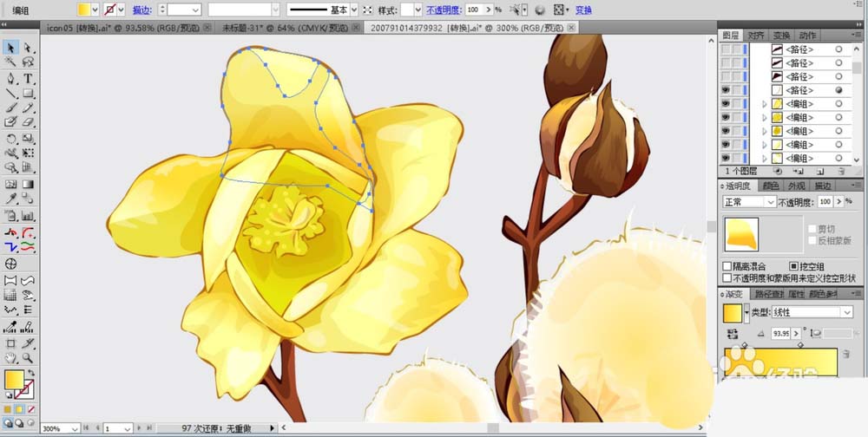Screen dimensions: 868x437
Task: Select the Type (T) tool
Action: click(x=28, y=79)
